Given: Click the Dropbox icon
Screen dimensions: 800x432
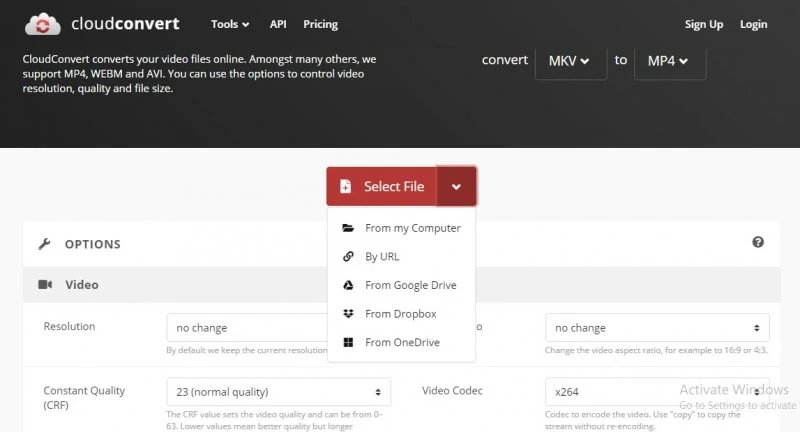Looking at the screenshot, I should (x=348, y=314).
